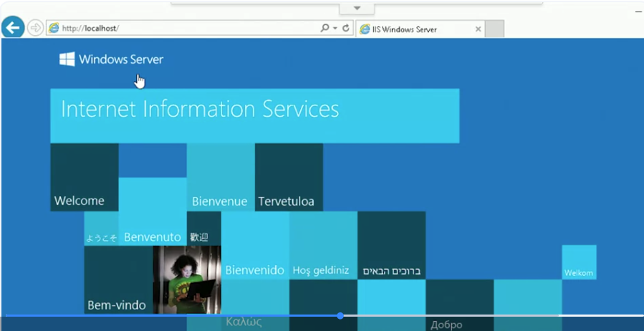This screenshot has width=644, height=331.
Task: Click the Internet Explorer icon in address bar
Action: click(x=54, y=28)
